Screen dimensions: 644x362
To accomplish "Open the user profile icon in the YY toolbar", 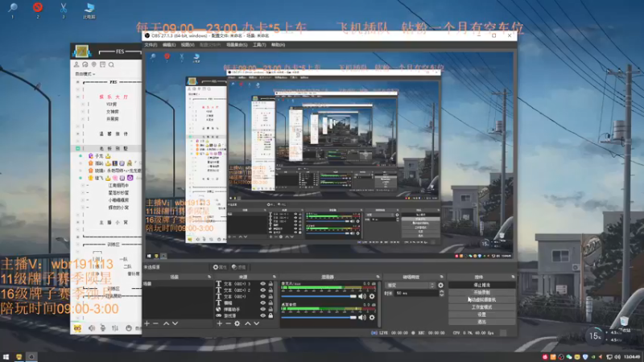I will [76, 64].
